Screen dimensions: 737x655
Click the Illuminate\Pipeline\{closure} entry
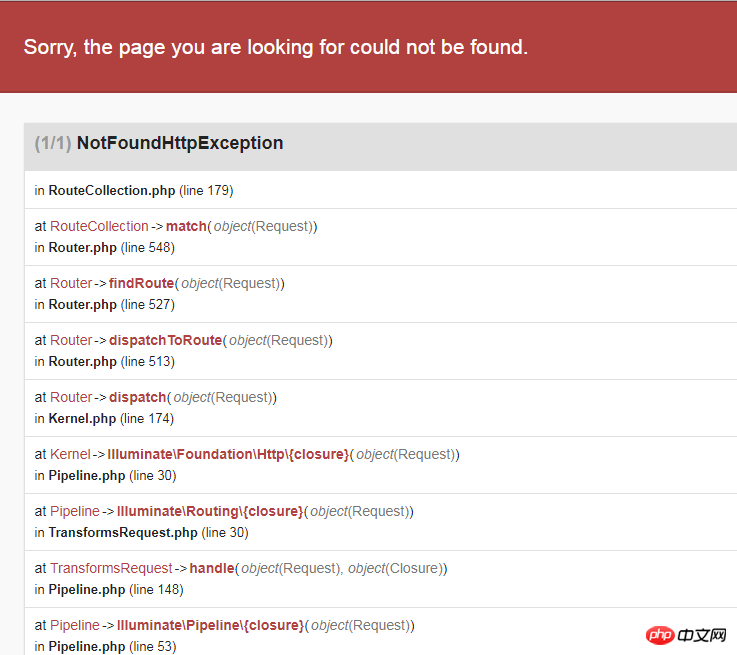point(211,625)
